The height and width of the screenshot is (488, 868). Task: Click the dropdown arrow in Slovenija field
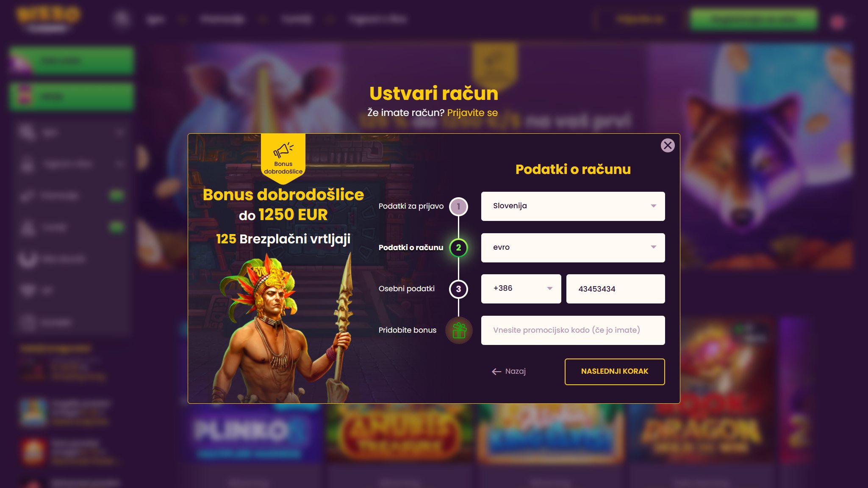coord(654,206)
